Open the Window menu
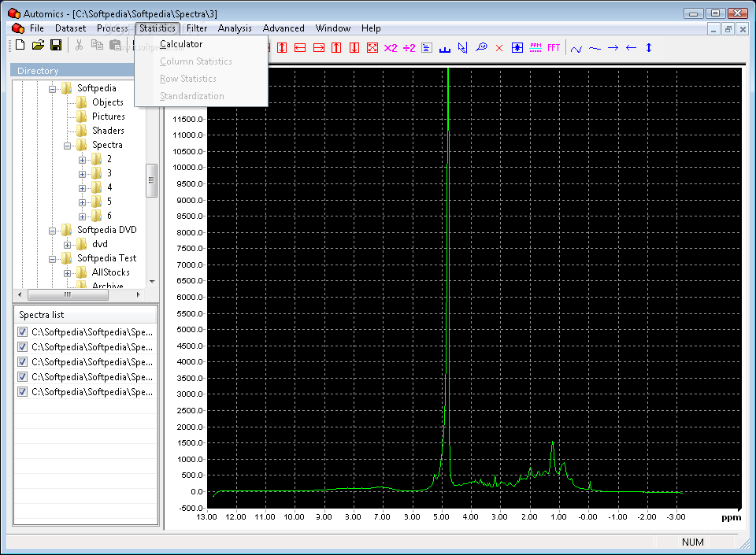 332,28
